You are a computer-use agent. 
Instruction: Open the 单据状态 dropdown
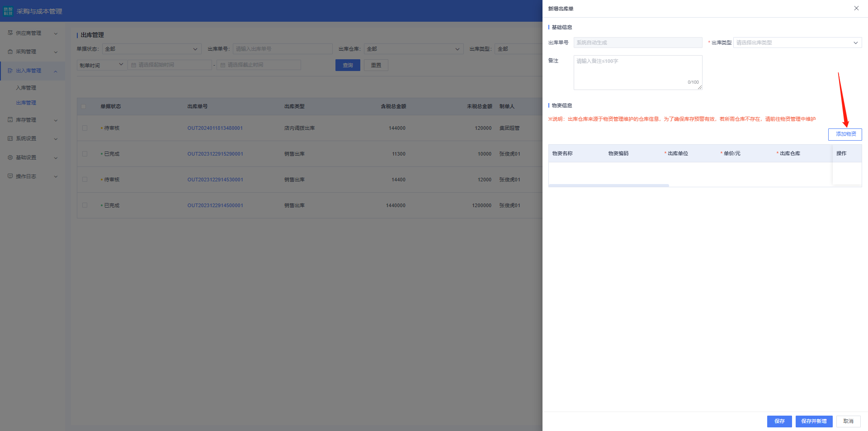152,49
